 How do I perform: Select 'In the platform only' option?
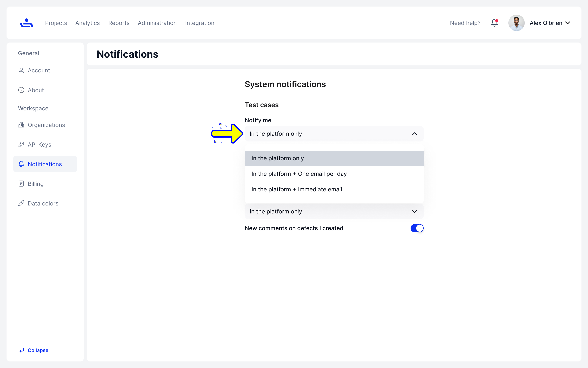click(334, 158)
